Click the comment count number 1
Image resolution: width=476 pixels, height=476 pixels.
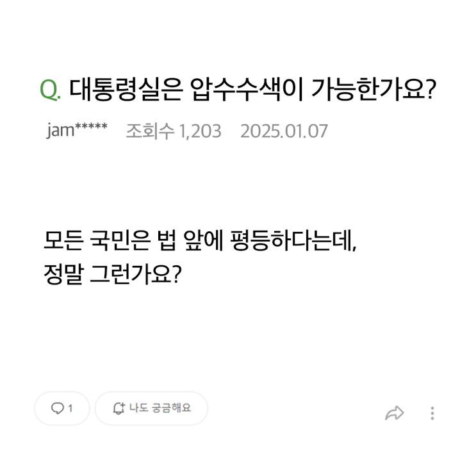(70, 408)
